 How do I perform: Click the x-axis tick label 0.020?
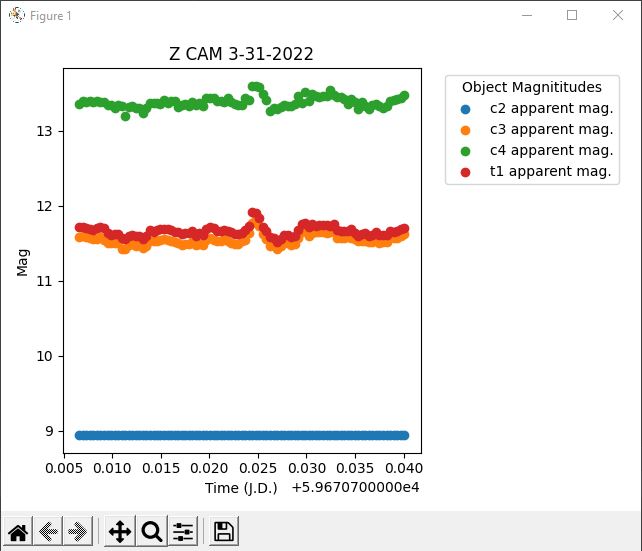[209, 468]
